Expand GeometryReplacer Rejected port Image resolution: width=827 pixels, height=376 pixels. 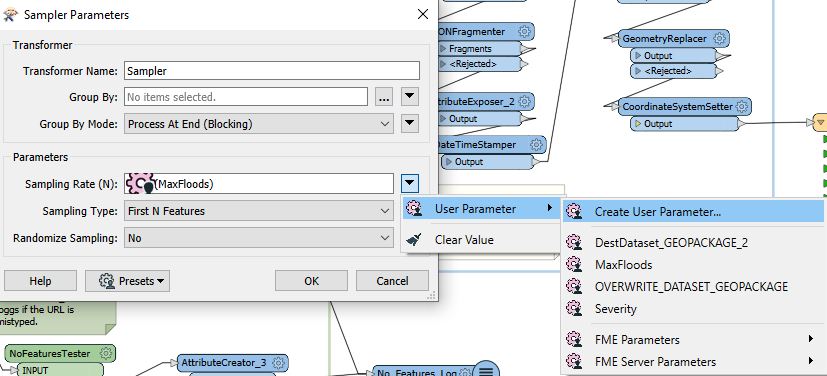click(638, 71)
